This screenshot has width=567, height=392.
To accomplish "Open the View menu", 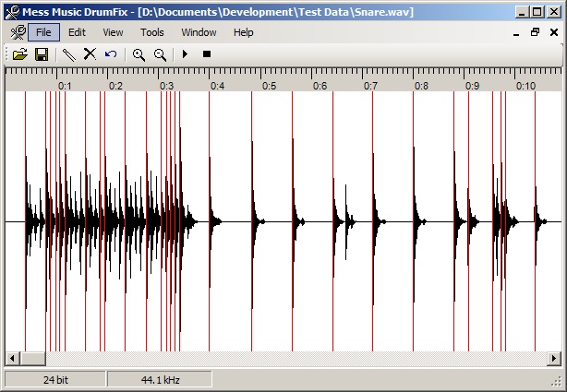I will pos(113,32).
